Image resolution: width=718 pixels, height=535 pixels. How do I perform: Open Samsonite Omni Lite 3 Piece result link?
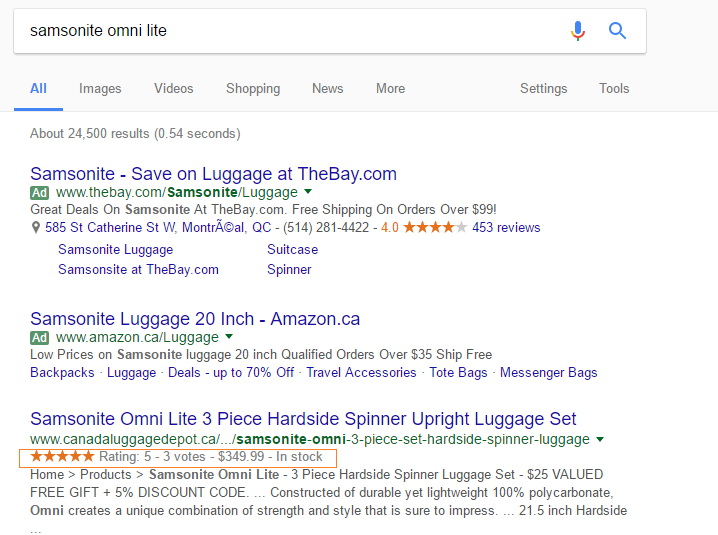coord(303,419)
